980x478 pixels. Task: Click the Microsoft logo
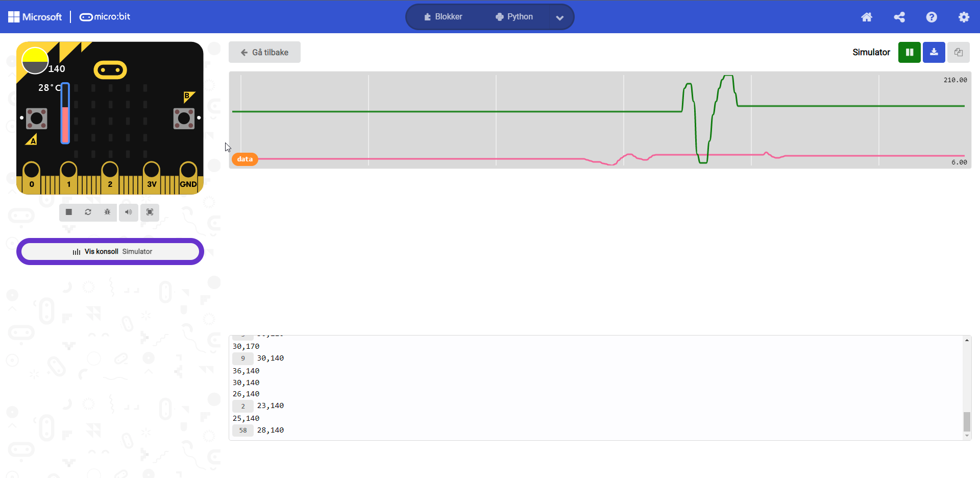(35, 17)
